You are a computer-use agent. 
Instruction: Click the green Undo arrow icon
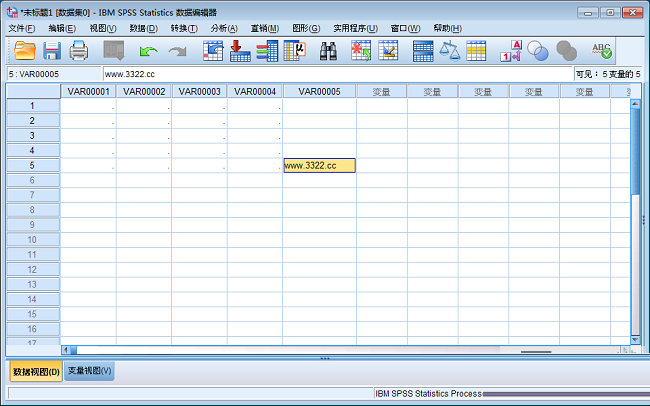(149, 50)
